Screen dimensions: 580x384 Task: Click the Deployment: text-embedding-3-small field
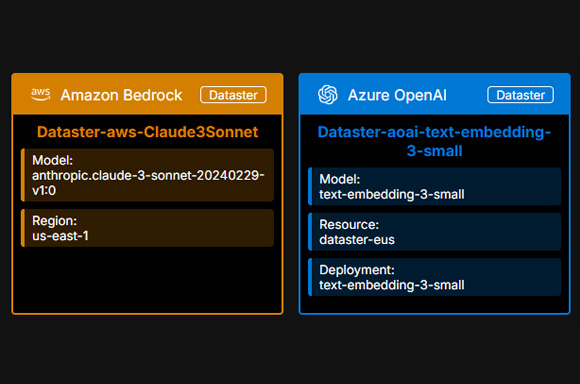coord(435,277)
